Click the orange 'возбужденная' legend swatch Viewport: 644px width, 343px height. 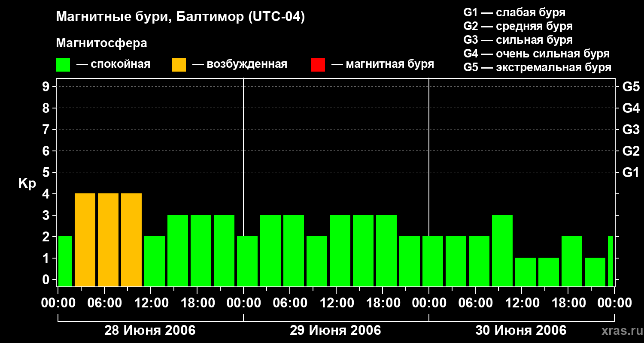[179, 65]
